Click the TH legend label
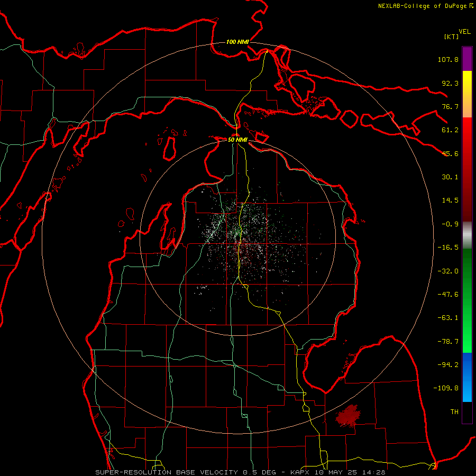Image resolution: width=476 pixels, height=476 pixels. [454, 412]
